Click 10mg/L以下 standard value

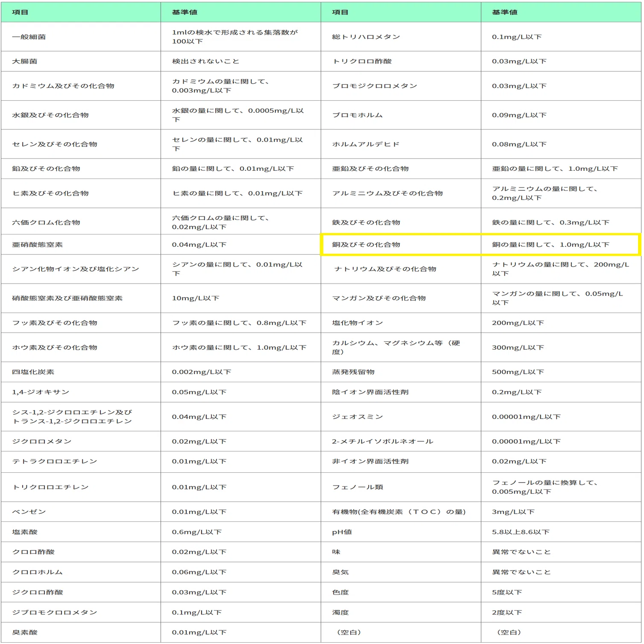click(x=196, y=298)
